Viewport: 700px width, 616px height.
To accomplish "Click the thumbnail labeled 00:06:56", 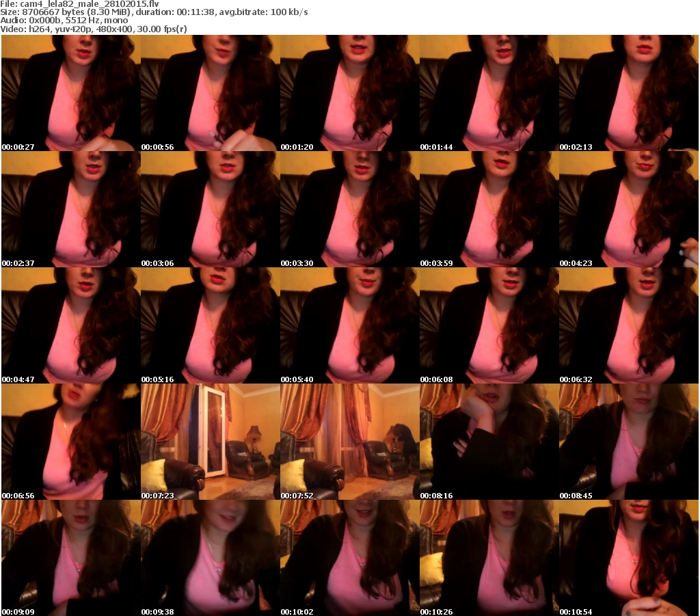I will [x=70, y=442].
